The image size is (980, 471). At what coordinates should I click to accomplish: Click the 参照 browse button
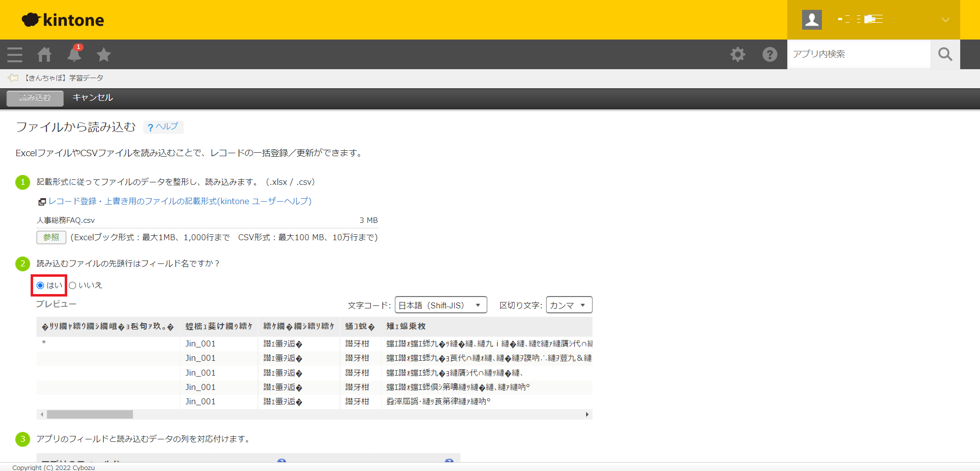pyautogui.click(x=51, y=237)
